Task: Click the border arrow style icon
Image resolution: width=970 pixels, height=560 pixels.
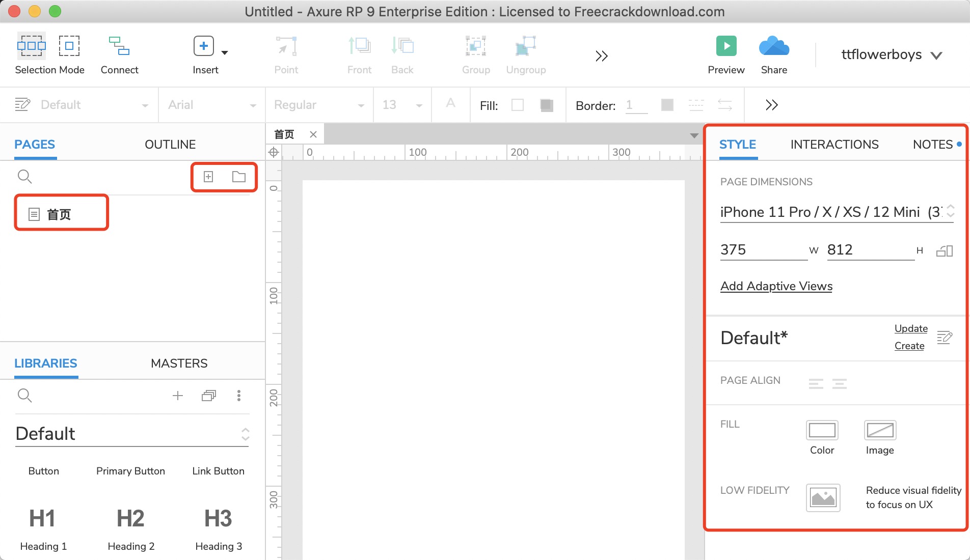Action: (x=725, y=105)
